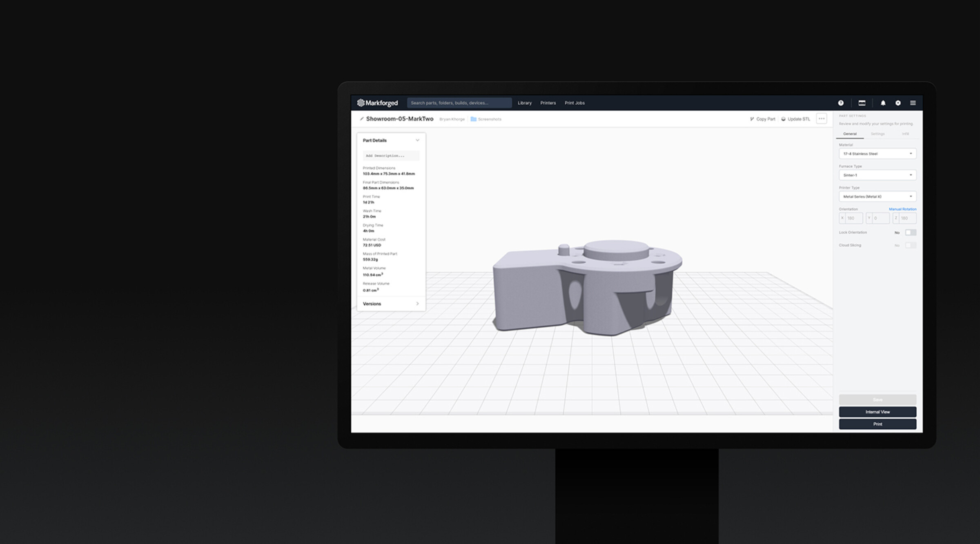The image size is (980, 544).
Task: Open Print Jobs in the navigation bar
Action: coord(575,103)
